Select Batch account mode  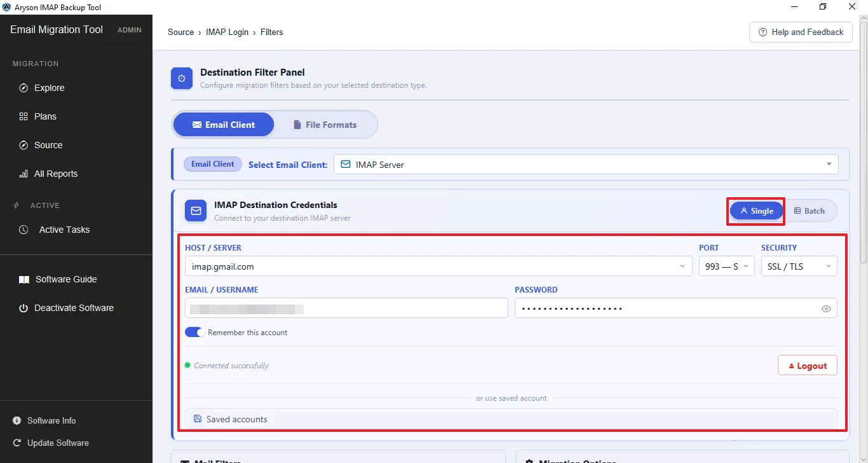point(809,211)
